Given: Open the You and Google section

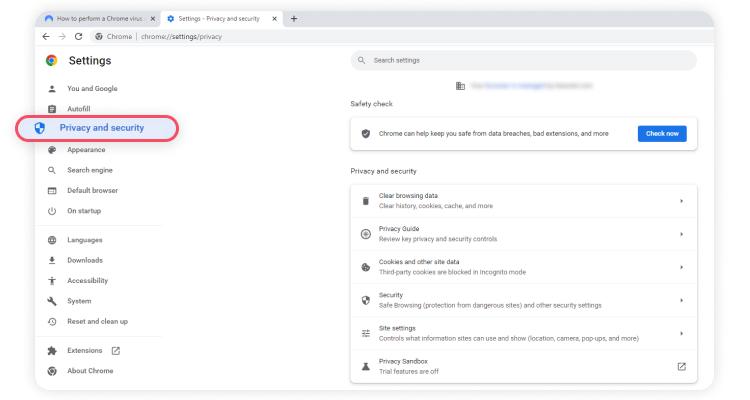Looking at the screenshot, I should click(x=92, y=89).
